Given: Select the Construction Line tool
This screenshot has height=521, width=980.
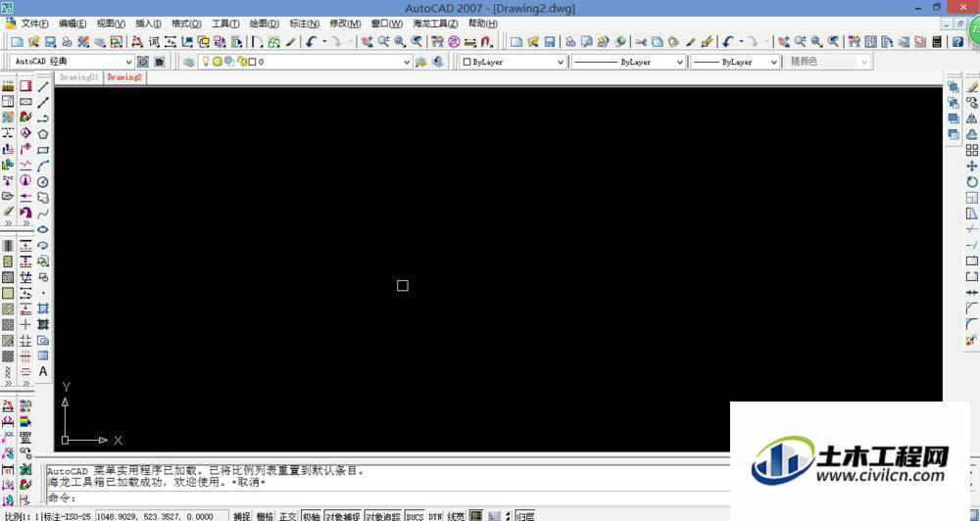Looking at the screenshot, I should tap(43, 103).
